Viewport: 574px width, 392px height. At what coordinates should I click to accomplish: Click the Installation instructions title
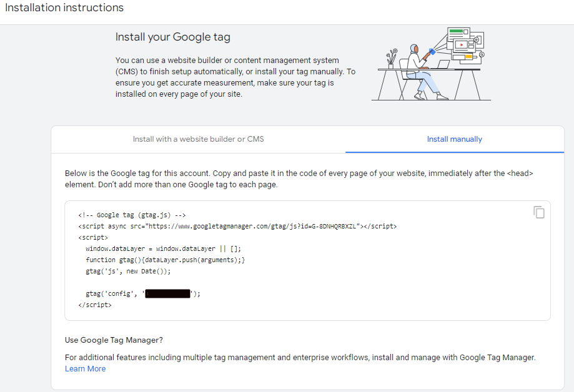[64, 7]
